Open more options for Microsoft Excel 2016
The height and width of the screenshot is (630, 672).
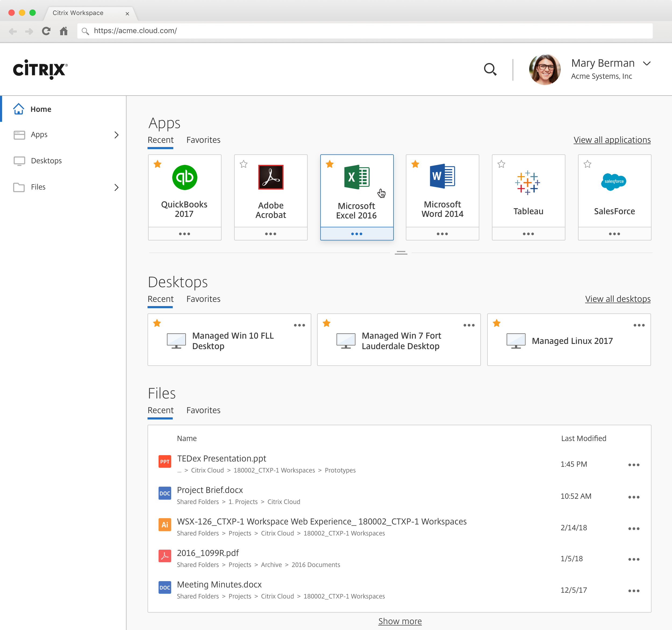(x=357, y=234)
